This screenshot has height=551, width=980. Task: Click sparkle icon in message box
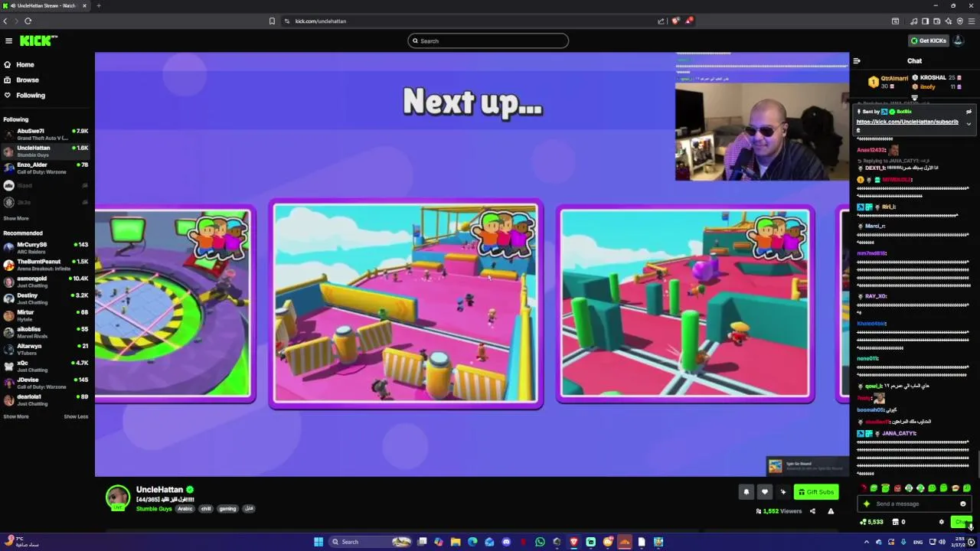coord(867,504)
